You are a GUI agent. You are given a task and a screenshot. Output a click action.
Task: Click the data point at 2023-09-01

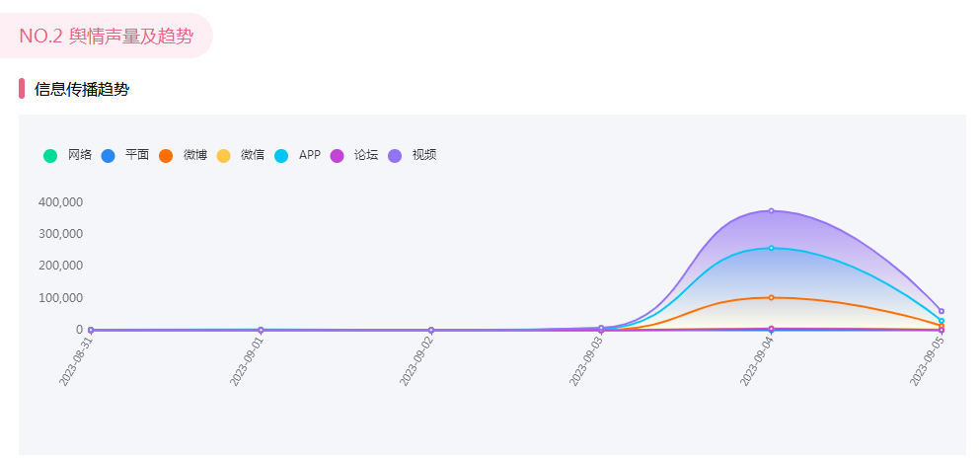pyautogui.click(x=261, y=330)
